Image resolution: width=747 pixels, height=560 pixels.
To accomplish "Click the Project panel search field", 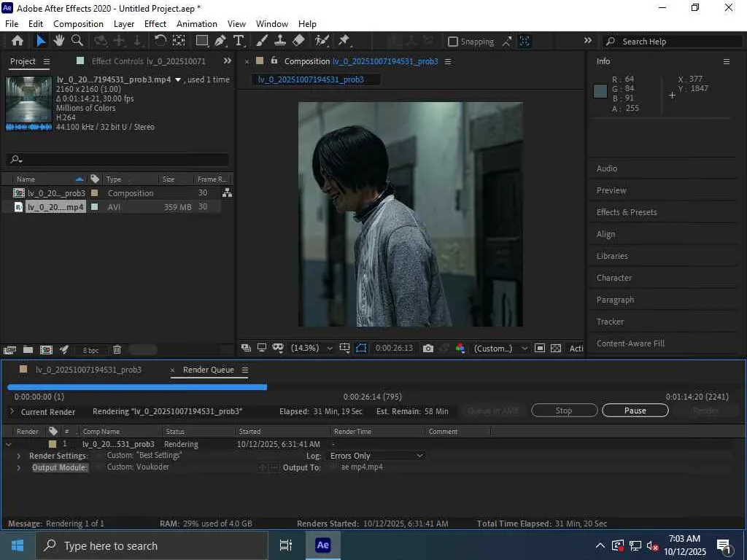I will click(120, 160).
